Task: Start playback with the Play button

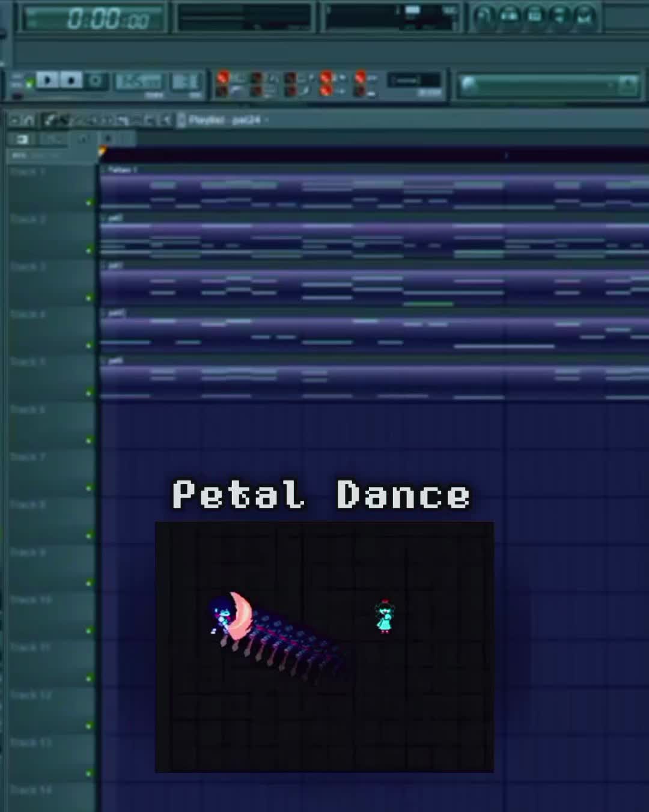Action: 47,80
